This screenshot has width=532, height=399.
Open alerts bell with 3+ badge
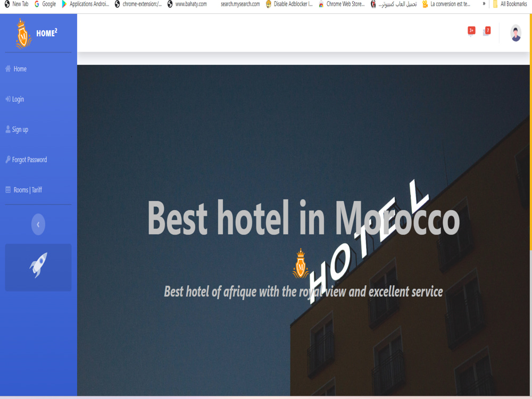[471, 31]
